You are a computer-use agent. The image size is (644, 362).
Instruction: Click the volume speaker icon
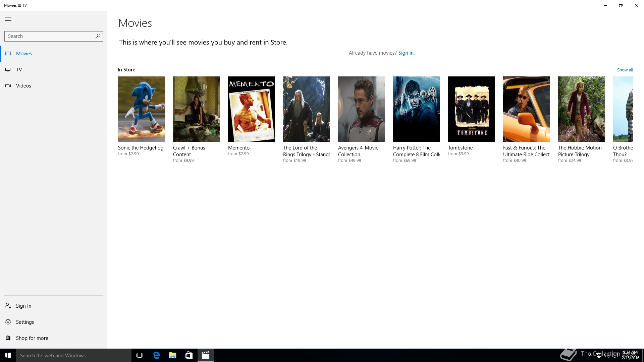click(x=607, y=355)
